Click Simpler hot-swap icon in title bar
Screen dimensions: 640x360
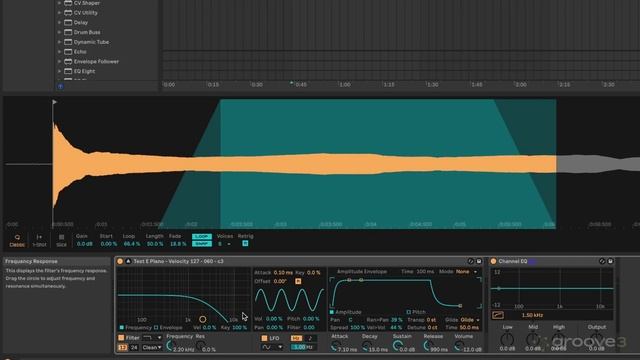(471, 261)
